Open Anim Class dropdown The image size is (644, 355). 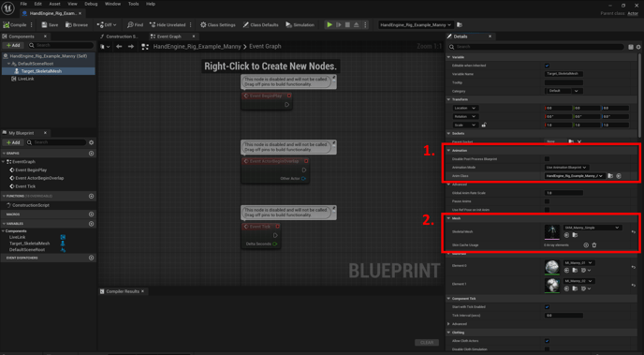tap(575, 176)
